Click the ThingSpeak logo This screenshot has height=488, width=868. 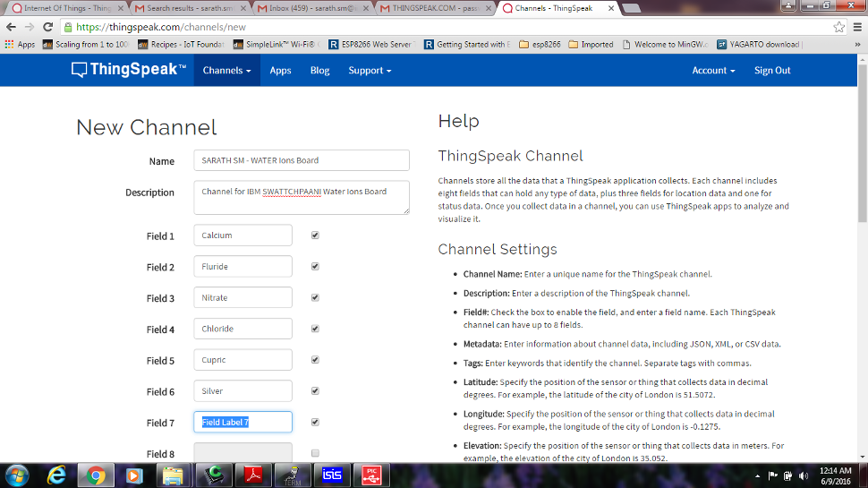pos(129,70)
